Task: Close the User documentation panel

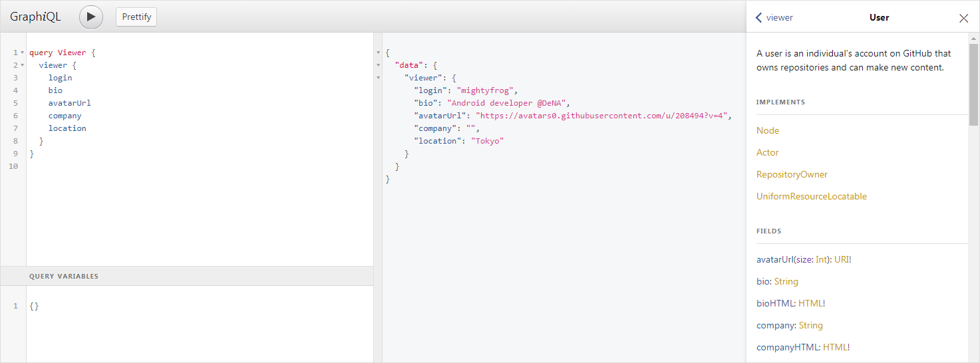Action: point(963,18)
